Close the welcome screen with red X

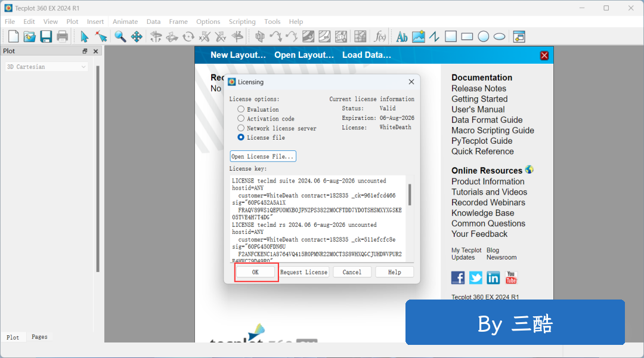coord(544,55)
